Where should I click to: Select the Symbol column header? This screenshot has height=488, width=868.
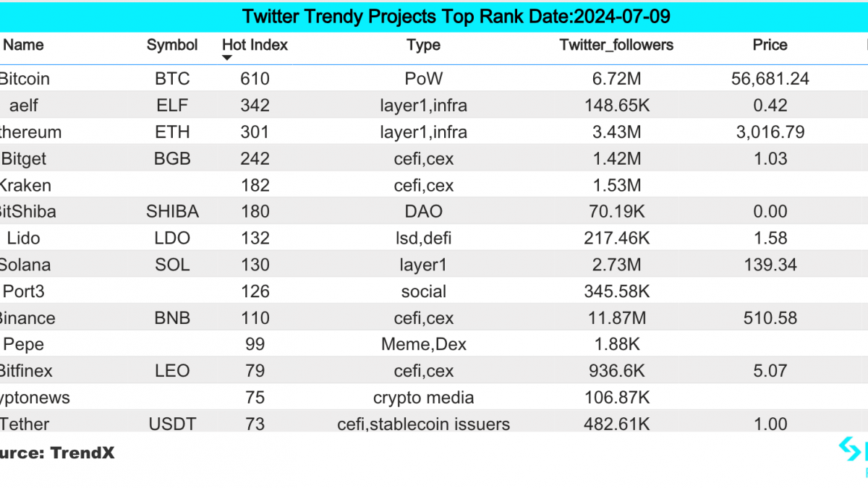pyautogui.click(x=172, y=45)
